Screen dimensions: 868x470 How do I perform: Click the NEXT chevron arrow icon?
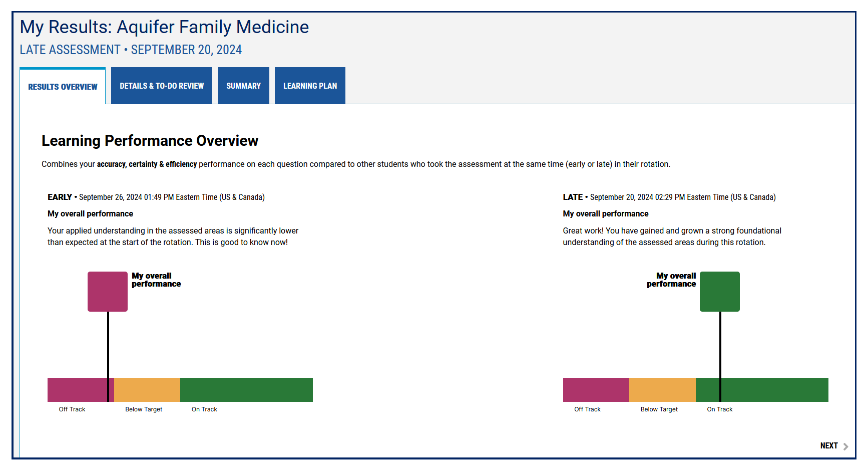click(x=846, y=445)
